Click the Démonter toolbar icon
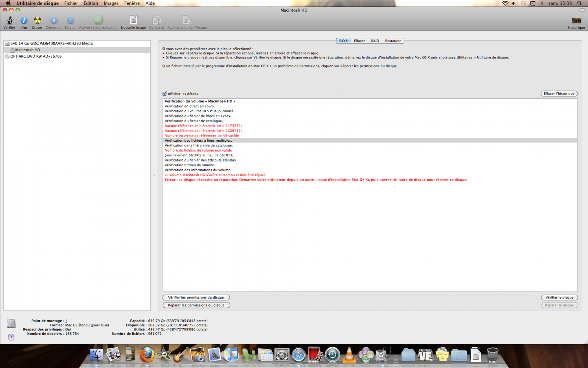This screenshot has width=588, height=368. click(x=54, y=21)
